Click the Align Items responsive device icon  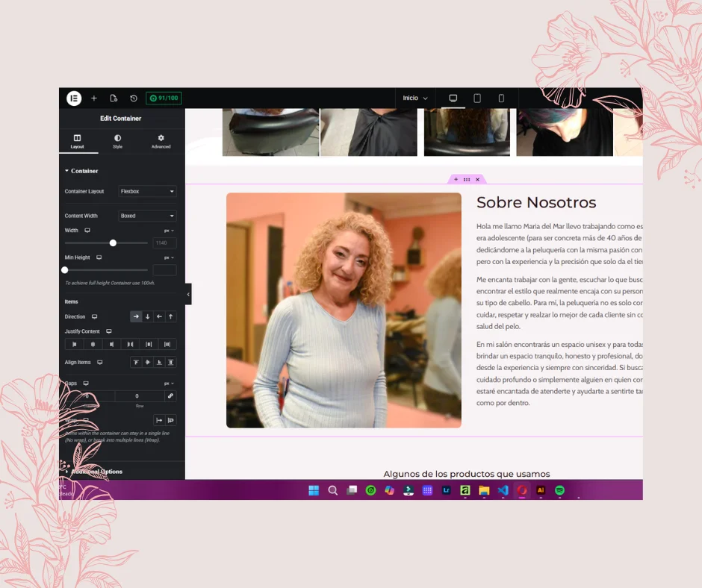click(x=100, y=362)
